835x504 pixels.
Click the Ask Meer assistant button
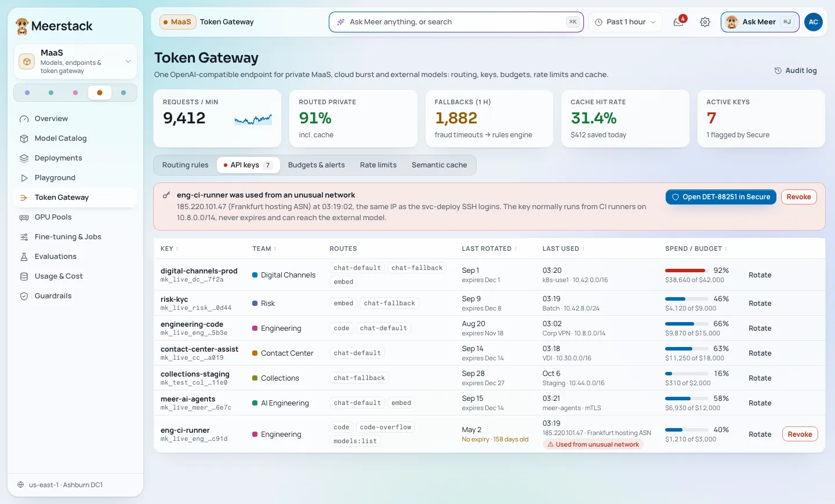click(x=760, y=22)
